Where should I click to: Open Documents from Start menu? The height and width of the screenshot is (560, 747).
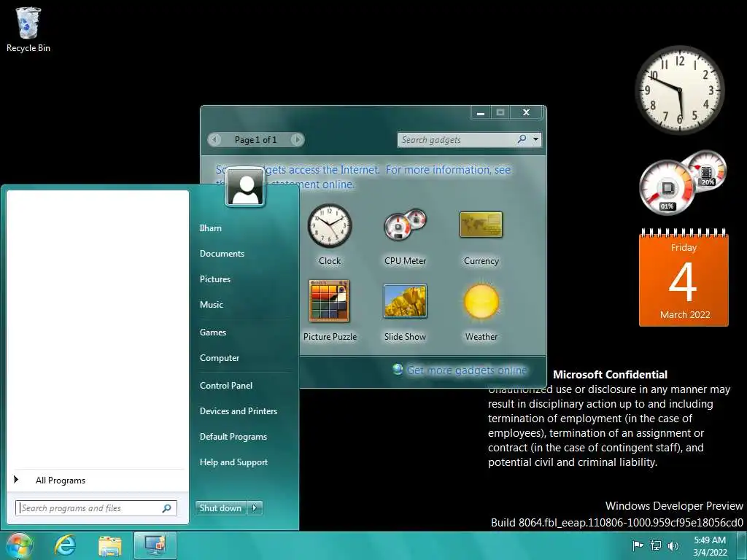coord(222,253)
